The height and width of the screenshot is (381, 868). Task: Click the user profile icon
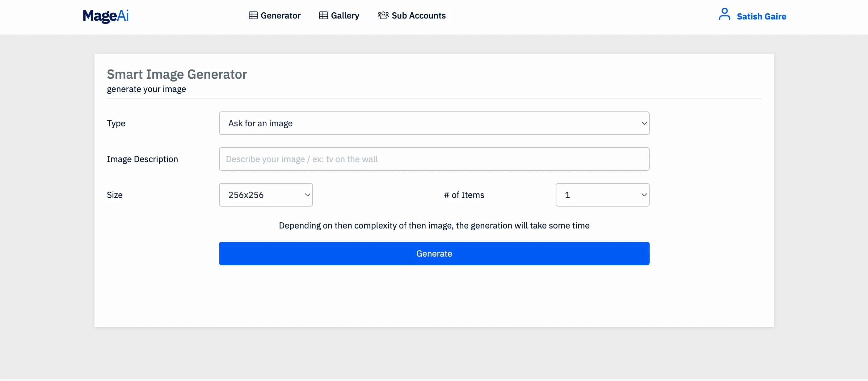(x=724, y=15)
